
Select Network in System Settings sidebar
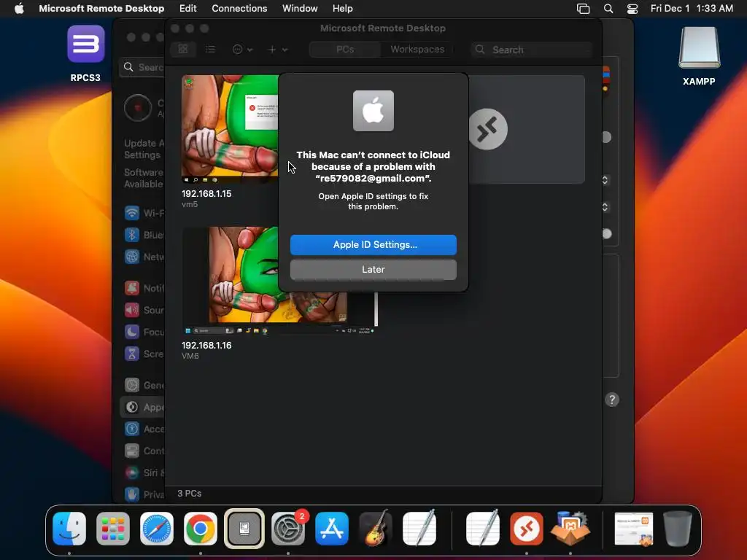pos(144,257)
